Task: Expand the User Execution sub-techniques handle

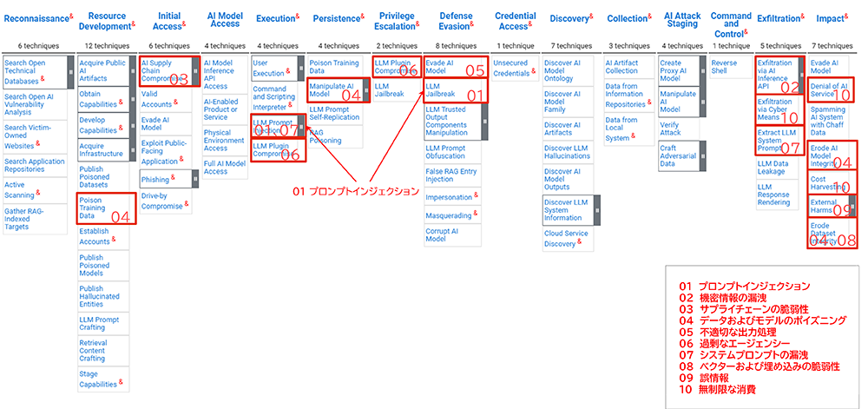Action: [x=300, y=68]
